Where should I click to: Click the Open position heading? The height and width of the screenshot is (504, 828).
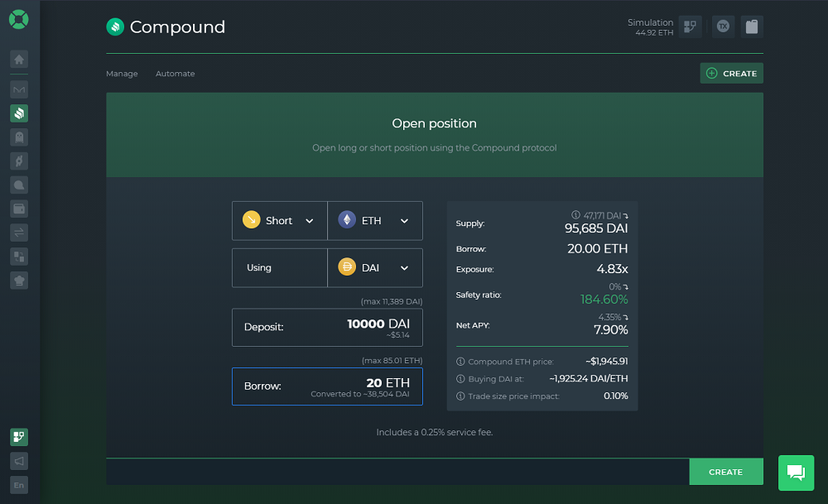[x=434, y=123]
